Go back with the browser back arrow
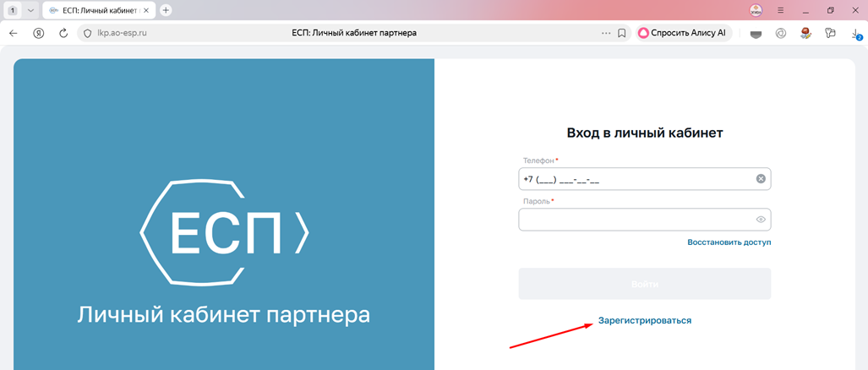Screen dimensions: 868x370 [14, 33]
